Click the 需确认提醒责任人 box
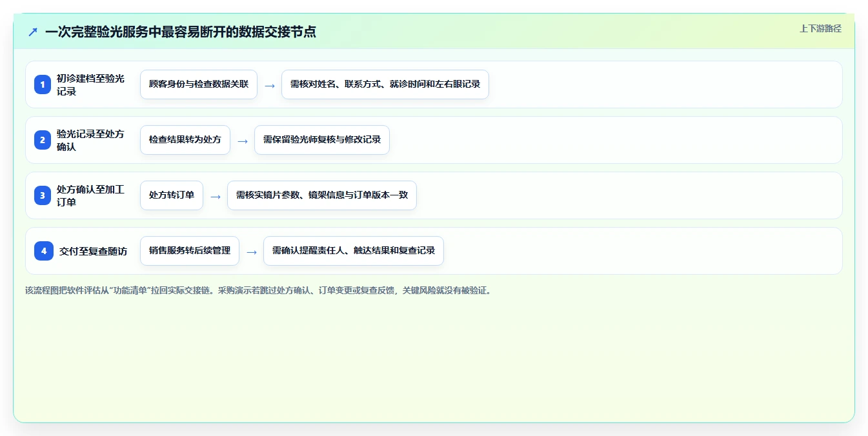 [354, 251]
